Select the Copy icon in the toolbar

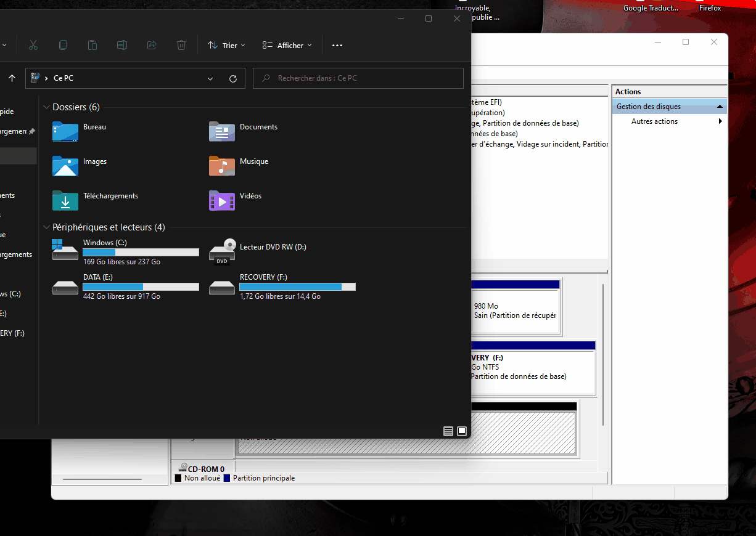[x=63, y=45]
